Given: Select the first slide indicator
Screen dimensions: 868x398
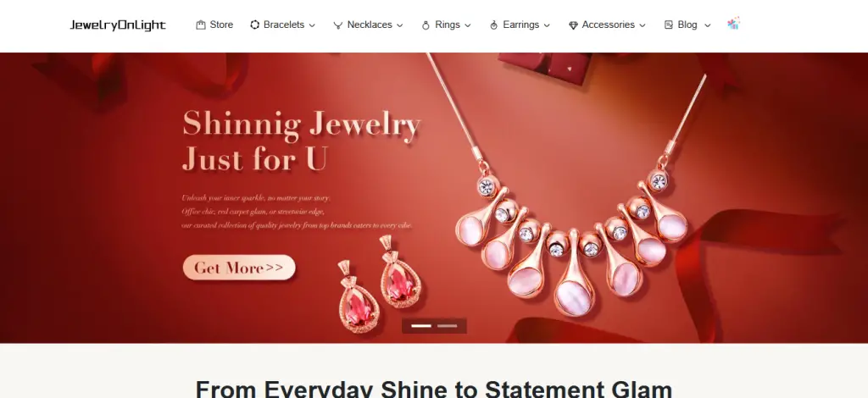Looking at the screenshot, I should (x=421, y=326).
